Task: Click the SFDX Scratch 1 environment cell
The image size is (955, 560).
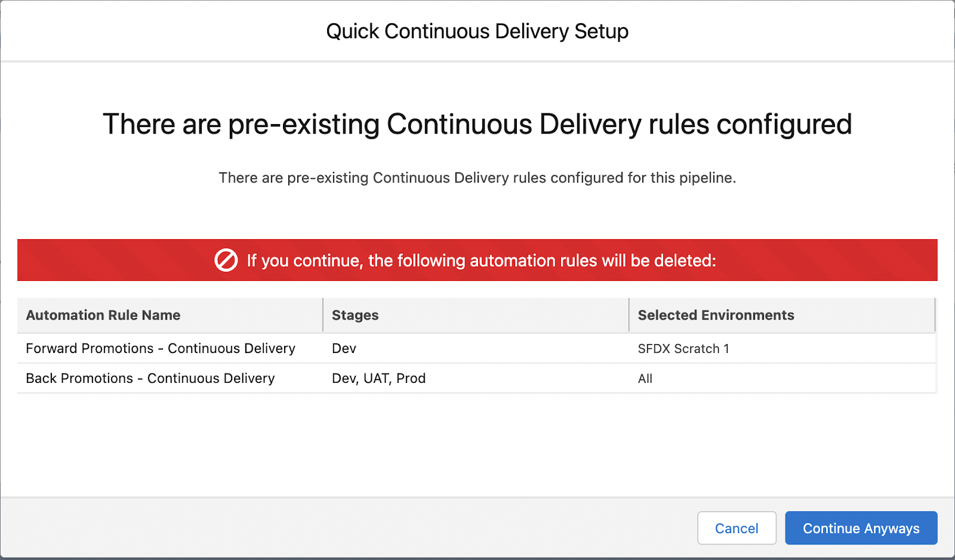Action: point(683,348)
